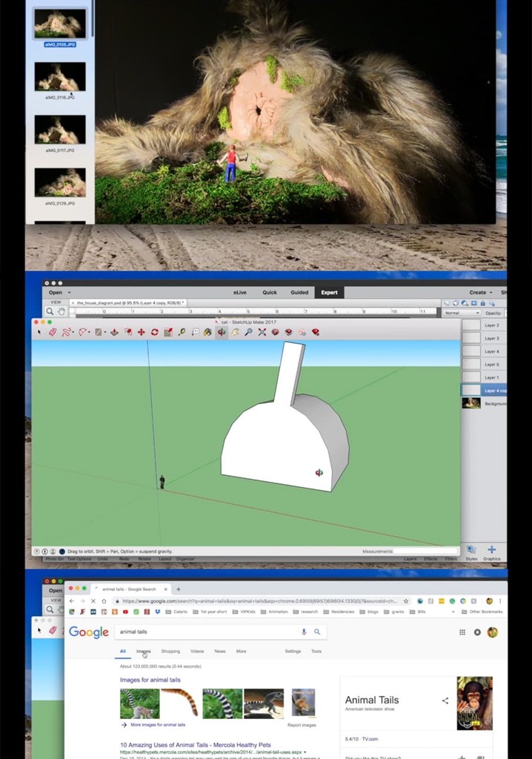Activate the Move tool in SketchUp
This screenshot has width=532, height=759.
point(141,332)
